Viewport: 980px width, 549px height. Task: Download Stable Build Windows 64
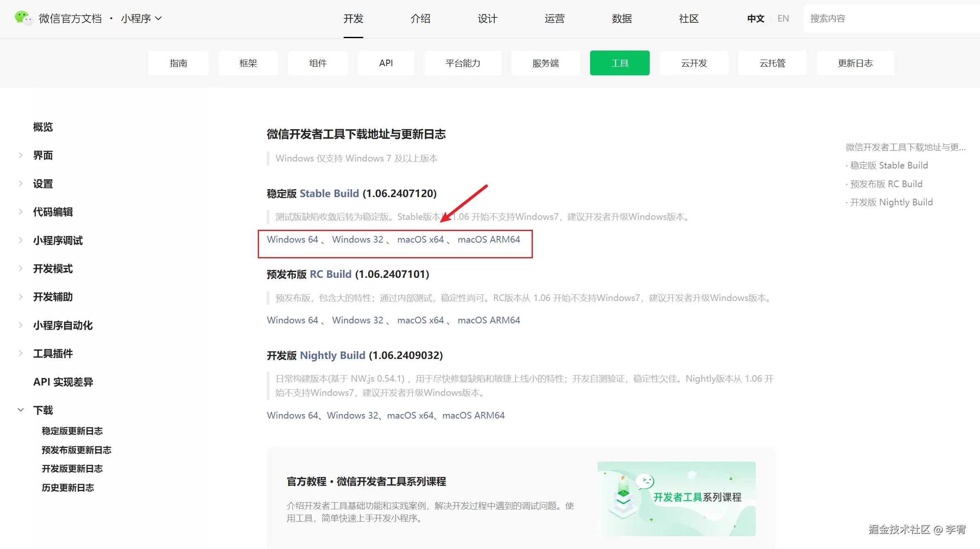click(292, 239)
